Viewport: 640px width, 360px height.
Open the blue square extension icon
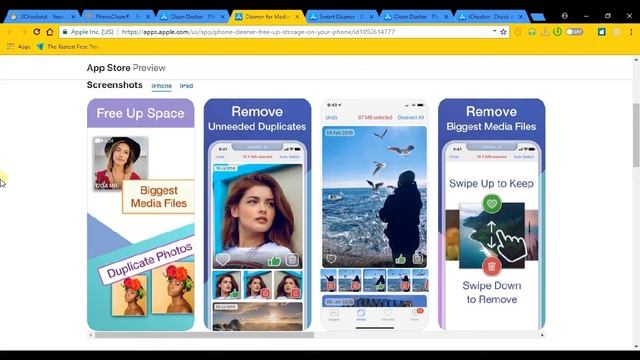tap(602, 31)
